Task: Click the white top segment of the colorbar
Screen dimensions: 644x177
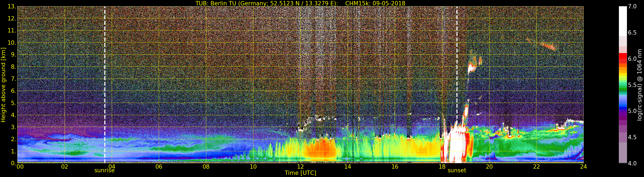Action: pyautogui.click(x=623, y=21)
